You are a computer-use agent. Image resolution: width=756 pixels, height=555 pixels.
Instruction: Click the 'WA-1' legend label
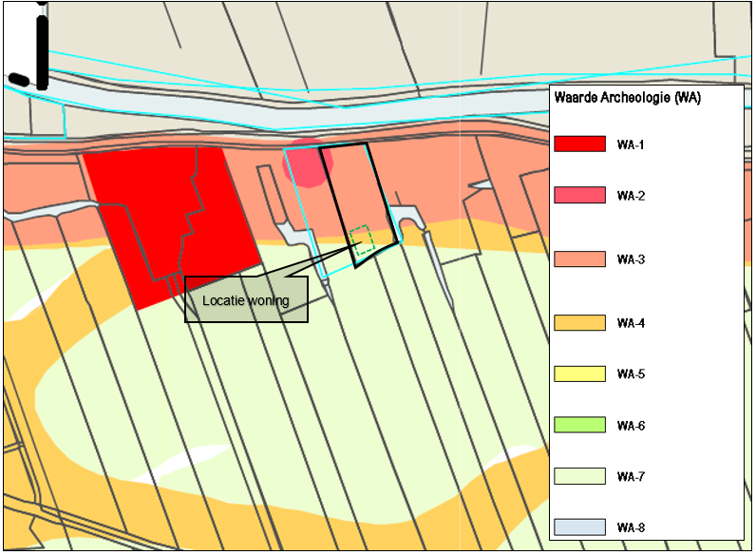631,144
